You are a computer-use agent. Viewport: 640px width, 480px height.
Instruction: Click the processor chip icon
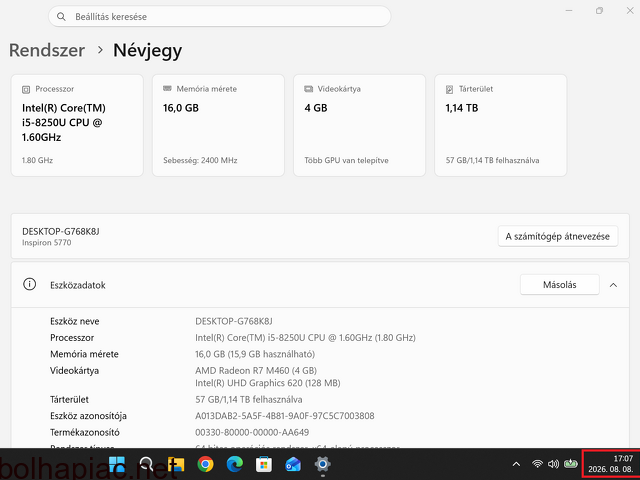26,89
